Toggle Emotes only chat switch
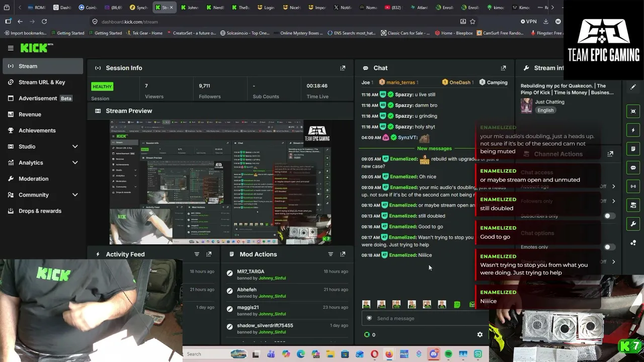The width and height of the screenshot is (644, 362). click(x=609, y=247)
